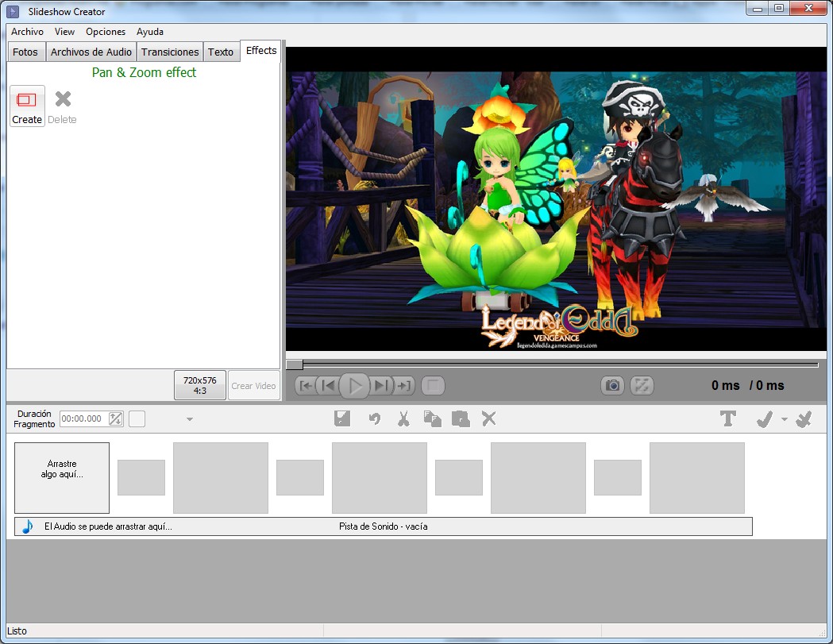Click the 'Pan & Zoom effect' heading
This screenshot has height=644, width=833.
pyautogui.click(x=144, y=72)
